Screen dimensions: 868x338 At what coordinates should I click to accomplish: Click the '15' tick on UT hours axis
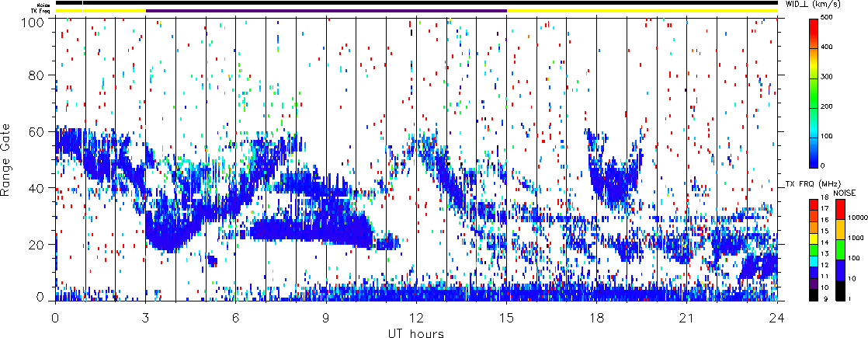(506, 318)
